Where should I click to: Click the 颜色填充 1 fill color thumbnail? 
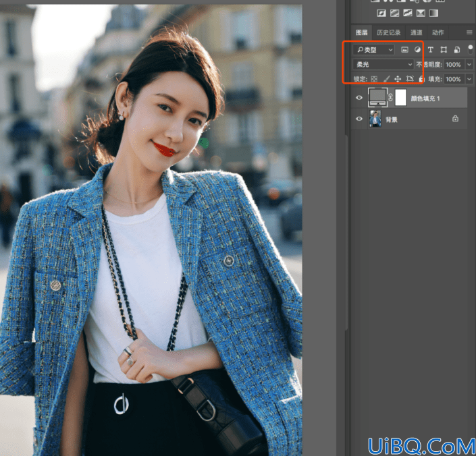tap(377, 97)
